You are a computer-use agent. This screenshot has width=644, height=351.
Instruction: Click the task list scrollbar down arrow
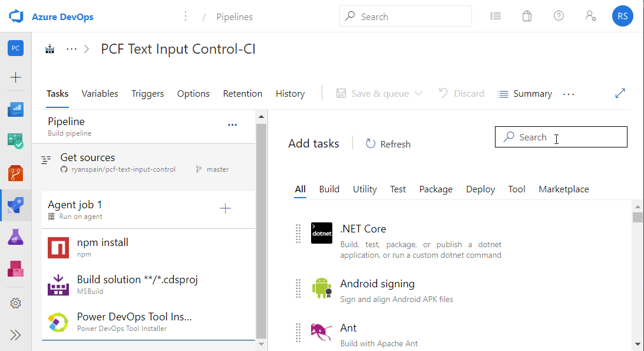(x=261, y=344)
